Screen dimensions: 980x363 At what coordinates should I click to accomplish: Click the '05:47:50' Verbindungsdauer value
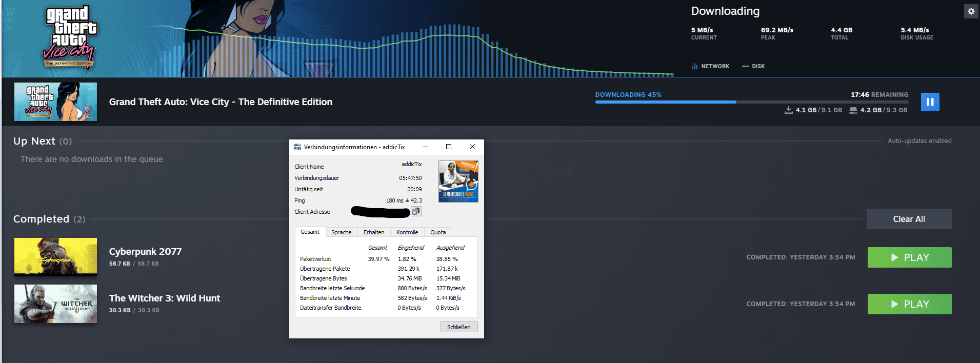[x=410, y=178]
